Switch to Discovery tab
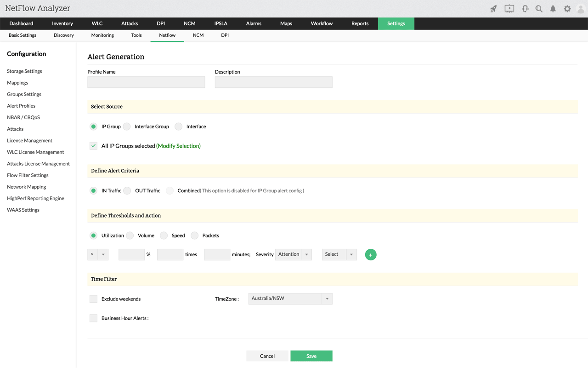588x368 pixels. [x=64, y=35]
